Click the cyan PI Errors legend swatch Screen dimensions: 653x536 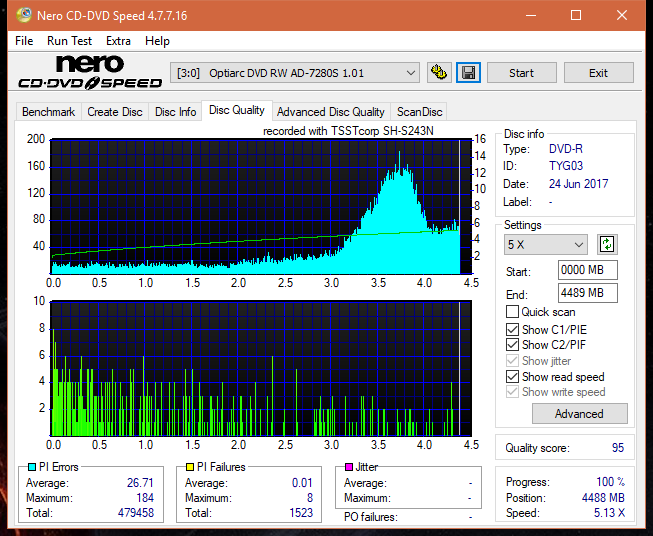(x=32, y=467)
